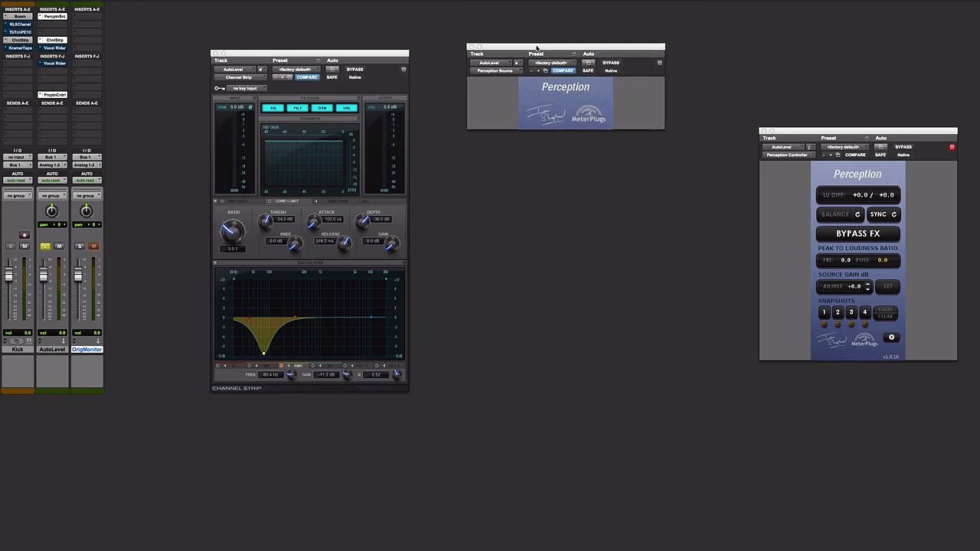Open Kick track group dropdown

(x=17, y=196)
